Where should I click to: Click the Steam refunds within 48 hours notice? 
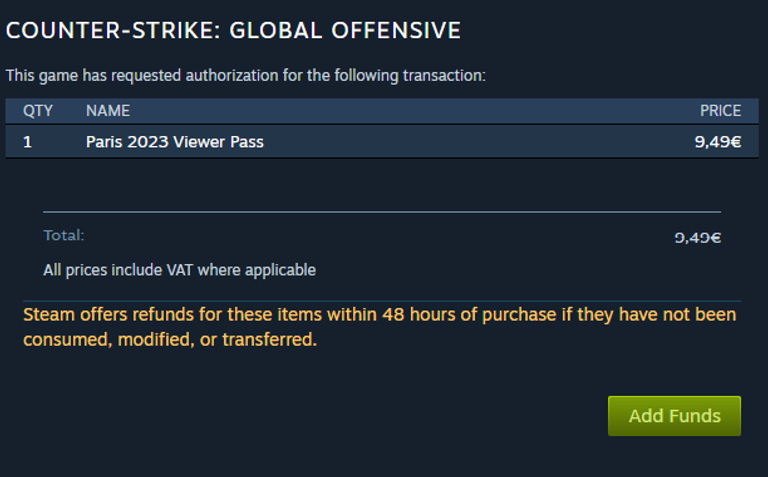pyautogui.click(x=380, y=327)
